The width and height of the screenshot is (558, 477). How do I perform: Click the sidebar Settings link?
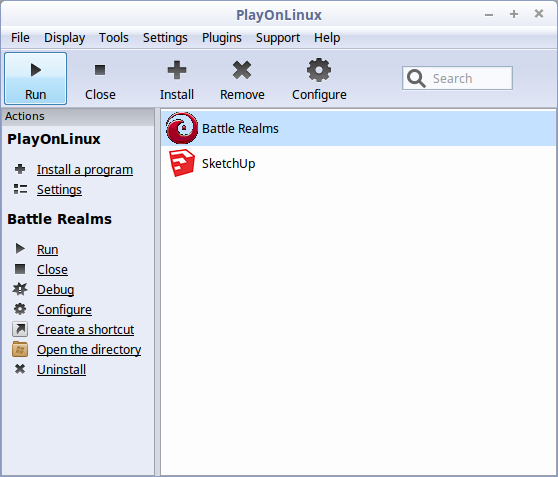59,189
